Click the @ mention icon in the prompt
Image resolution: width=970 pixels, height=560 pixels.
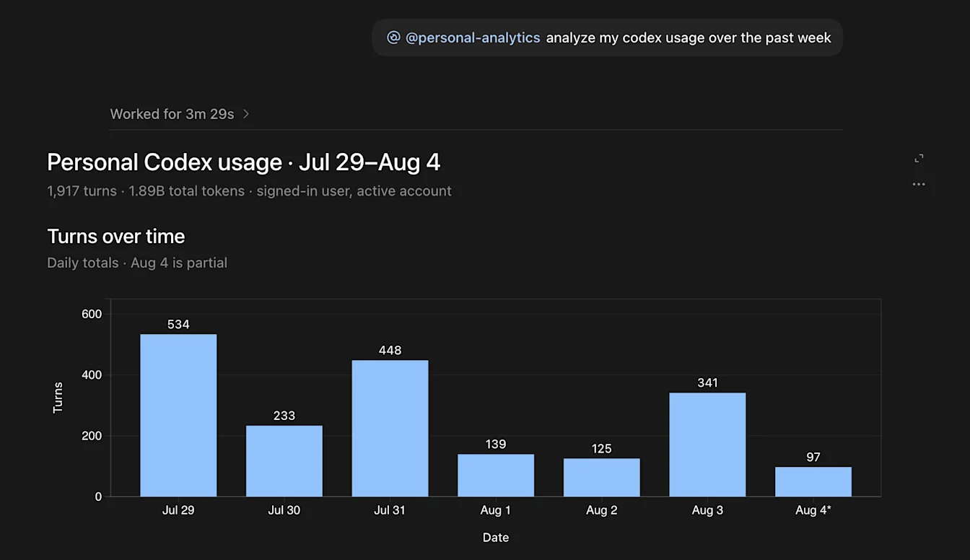[393, 38]
